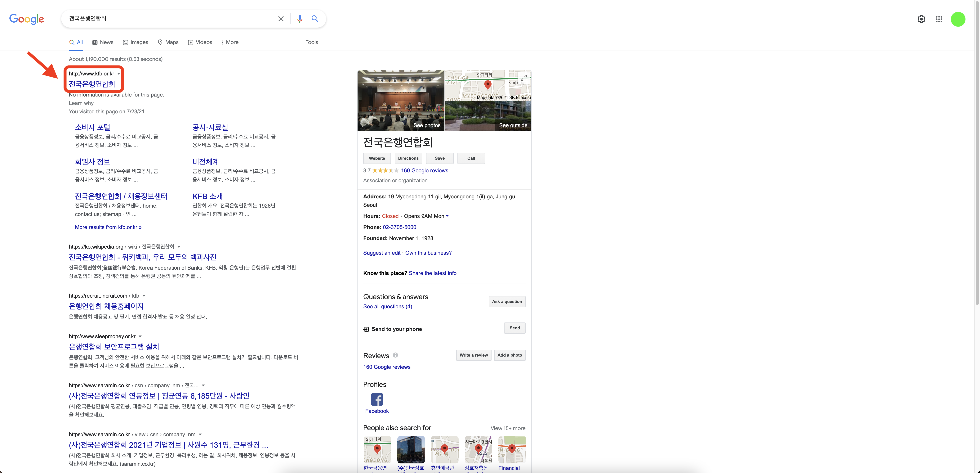Click the Ask a question button
Viewport: 980px width, 473px height.
(x=507, y=301)
